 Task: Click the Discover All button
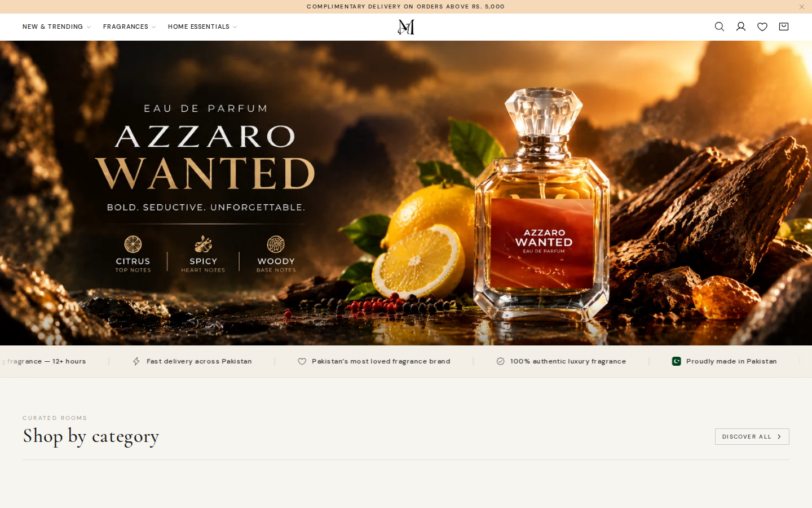point(752,436)
